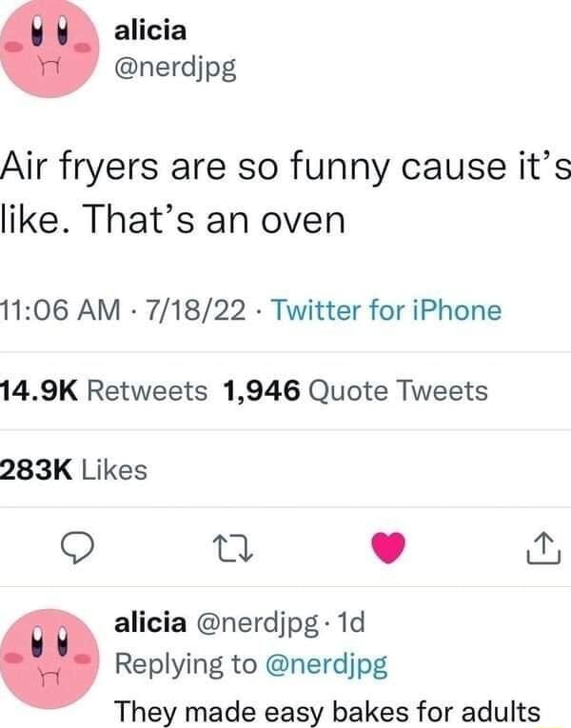This screenshot has width=571, height=728.
Task: View the 14.9K Retweets list
Action: pyautogui.click(x=104, y=390)
